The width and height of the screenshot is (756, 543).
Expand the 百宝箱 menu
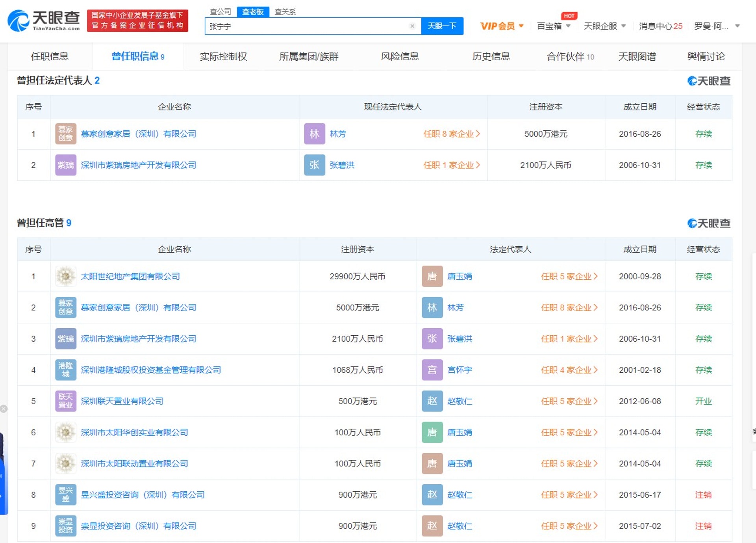(x=553, y=26)
